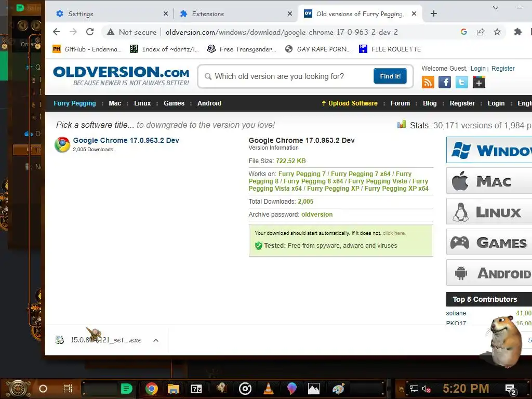Open Forum from the nav bar
The width and height of the screenshot is (532, 399).
400,103
